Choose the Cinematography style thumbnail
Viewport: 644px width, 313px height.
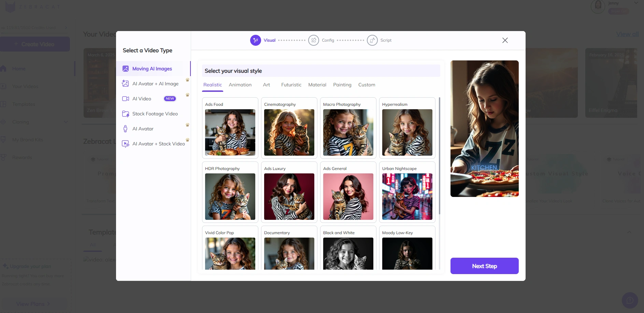pyautogui.click(x=289, y=132)
